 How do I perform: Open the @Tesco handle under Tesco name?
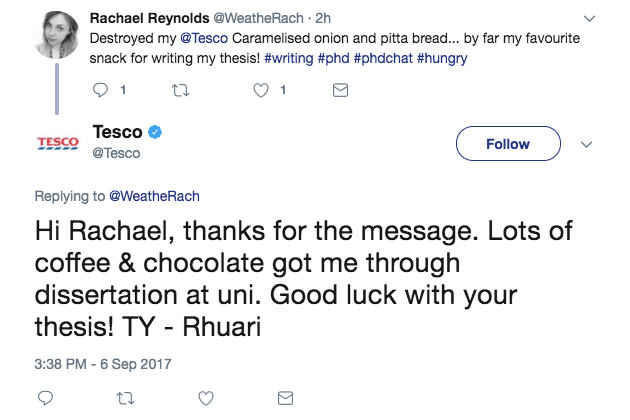(116, 153)
